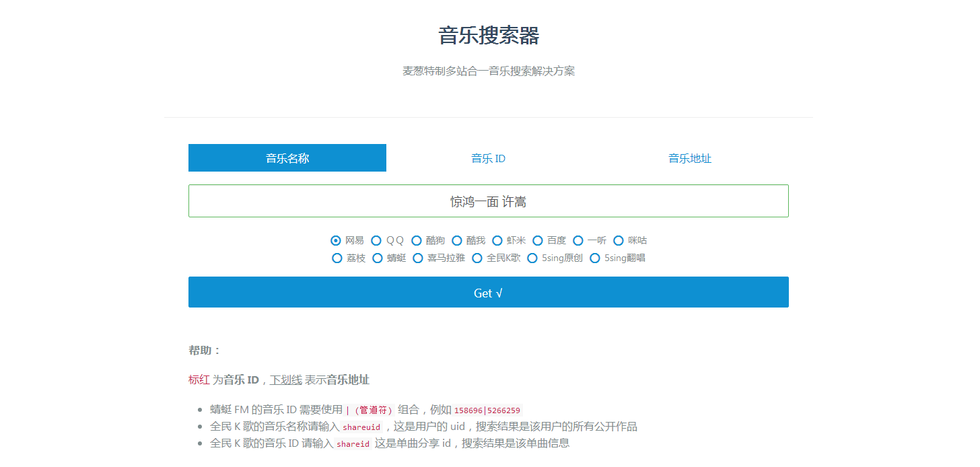The width and height of the screenshot is (980, 467).
Task: Select the 喜马拉雅 option
Action: [418, 258]
